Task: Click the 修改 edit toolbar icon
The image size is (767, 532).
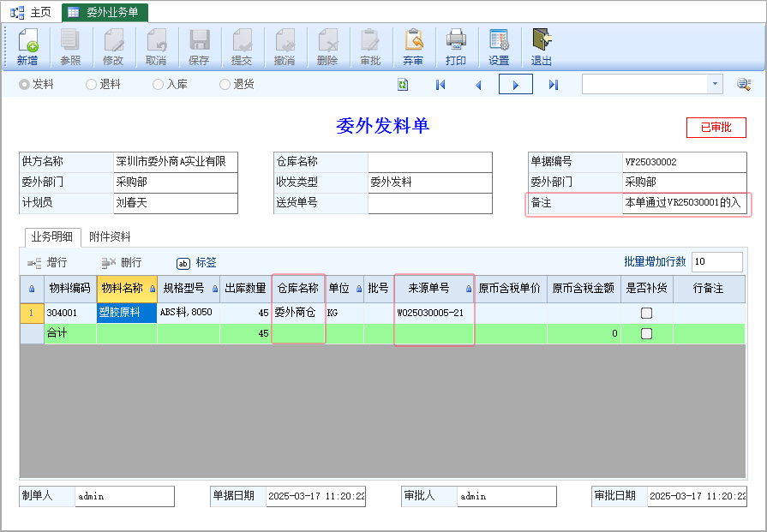Action: click(x=113, y=40)
